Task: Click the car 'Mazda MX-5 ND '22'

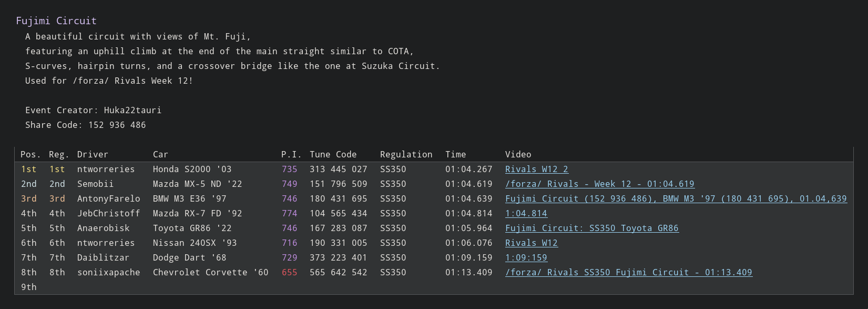Action: [198, 184]
